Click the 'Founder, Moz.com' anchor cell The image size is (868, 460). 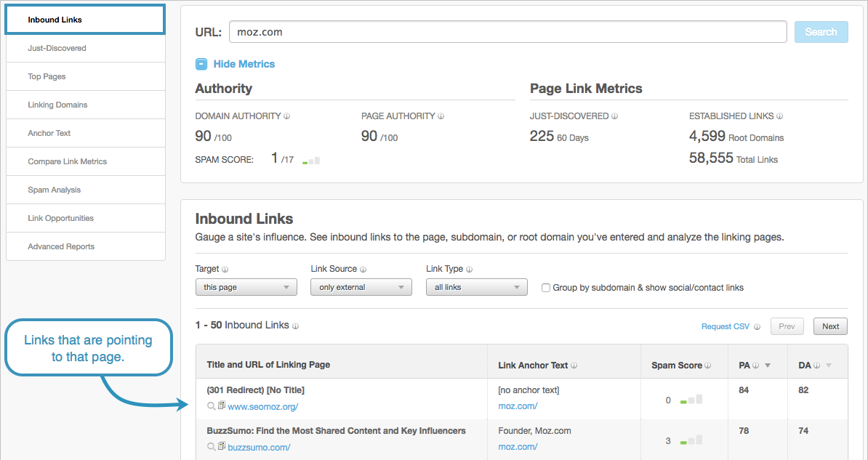(x=535, y=431)
